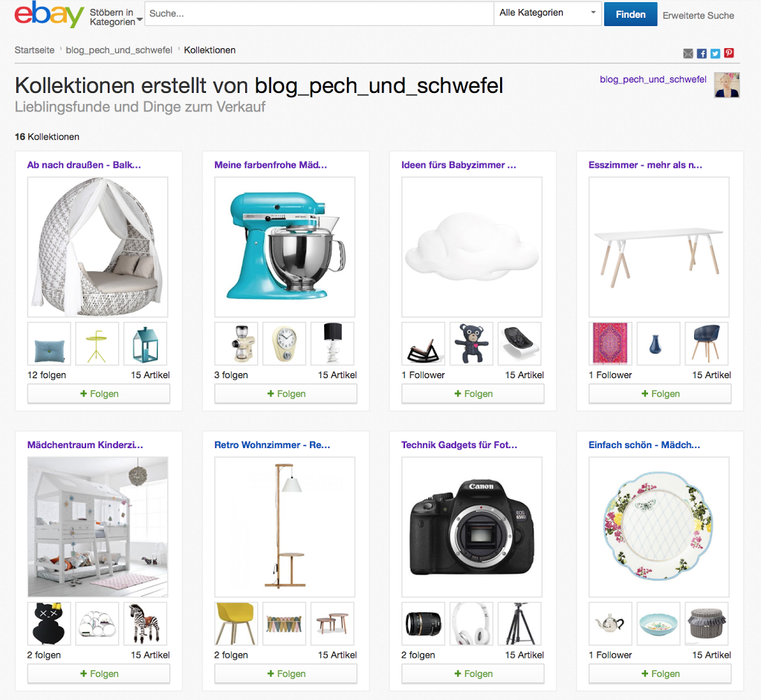The height and width of the screenshot is (700, 761).
Task: Navigate to Startseite breadcrumb
Action: point(34,50)
